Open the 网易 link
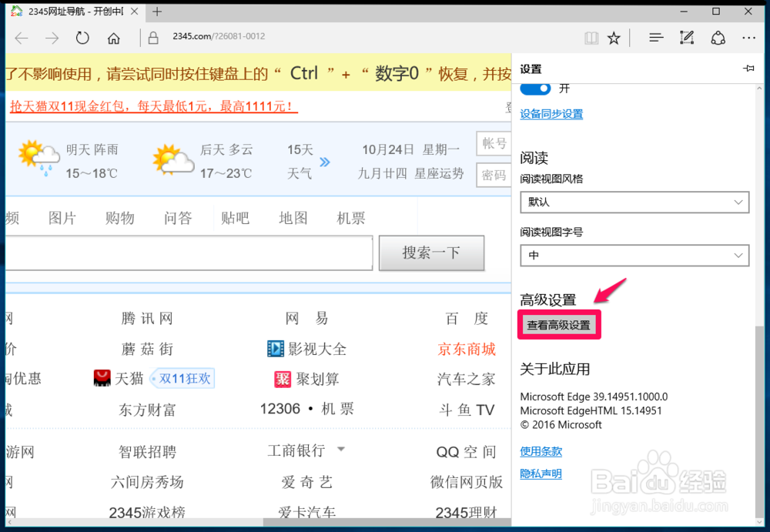Screen dimensions: 770x532 (x=307, y=318)
